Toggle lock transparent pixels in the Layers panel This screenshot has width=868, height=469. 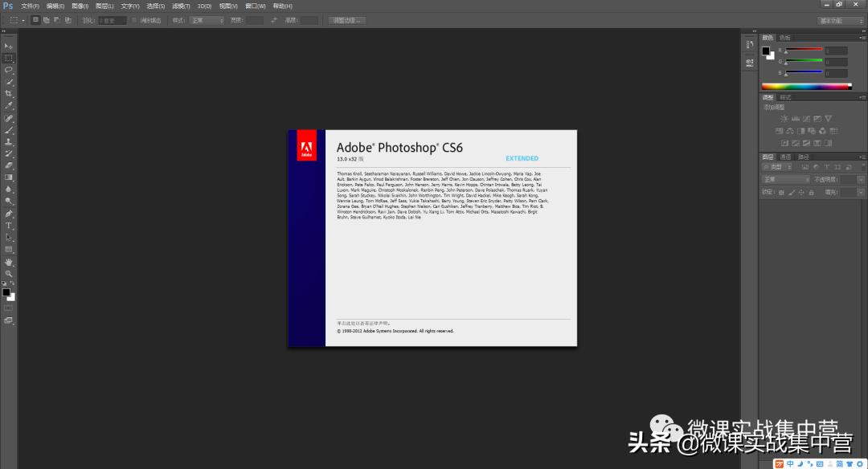(x=781, y=191)
